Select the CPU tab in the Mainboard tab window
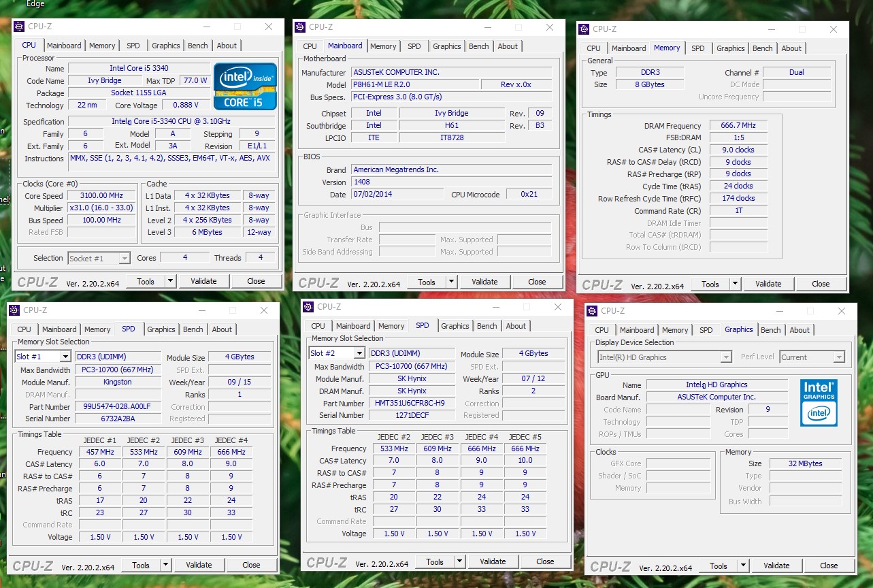 point(310,46)
